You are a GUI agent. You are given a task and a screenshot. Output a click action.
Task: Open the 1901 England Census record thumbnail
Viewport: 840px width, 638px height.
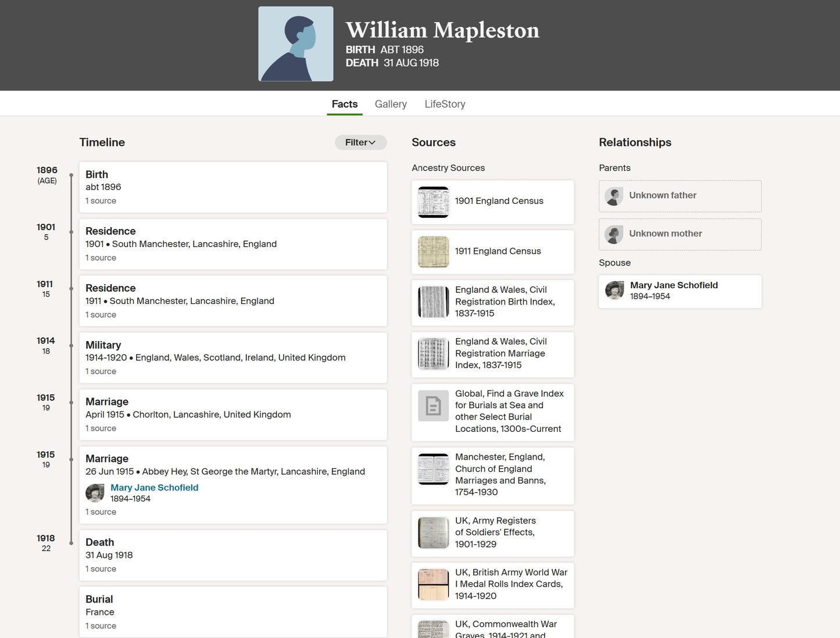[433, 202]
